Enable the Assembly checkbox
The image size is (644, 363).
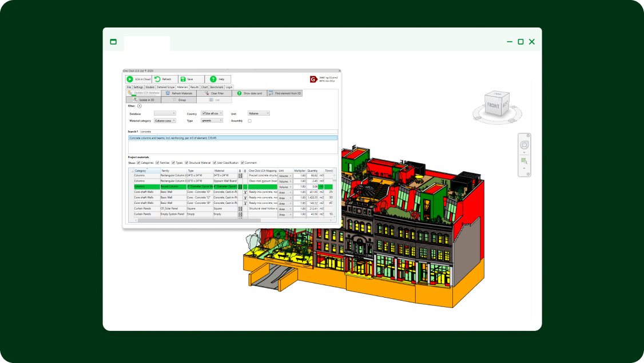point(250,121)
